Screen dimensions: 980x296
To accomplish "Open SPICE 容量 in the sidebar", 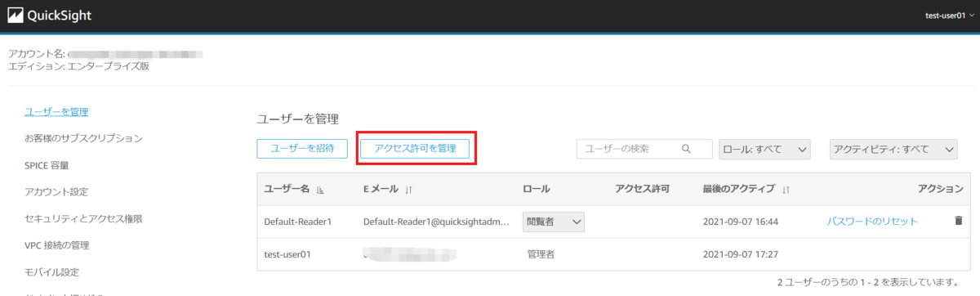I will pyautogui.click(x=47, y=165).
